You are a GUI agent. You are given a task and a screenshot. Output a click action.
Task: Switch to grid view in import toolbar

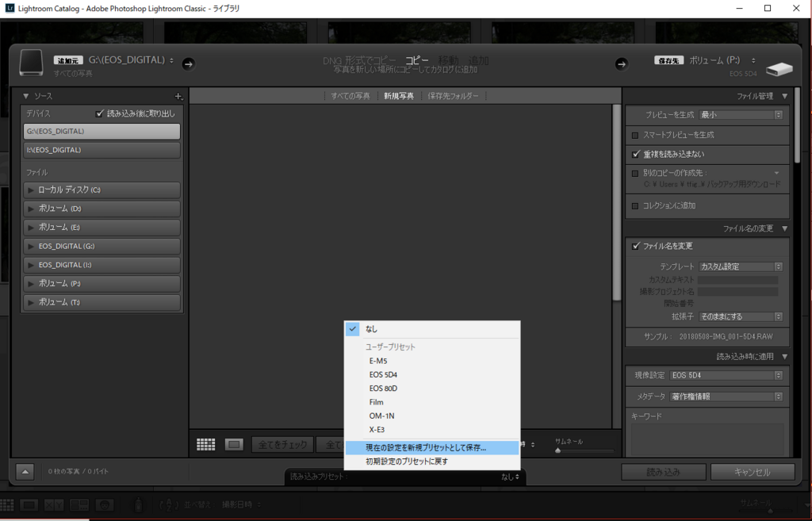(x=205, y=444)
